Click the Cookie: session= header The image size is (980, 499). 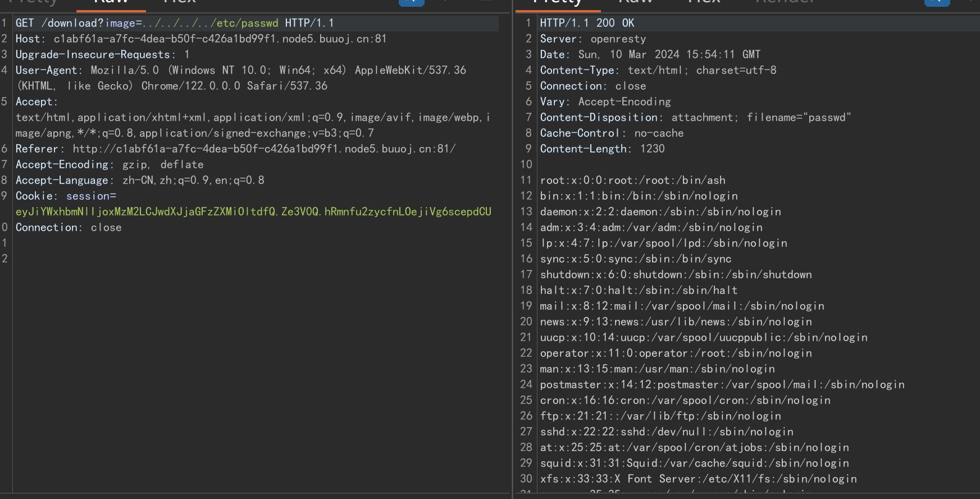click(x=66, y=196)
